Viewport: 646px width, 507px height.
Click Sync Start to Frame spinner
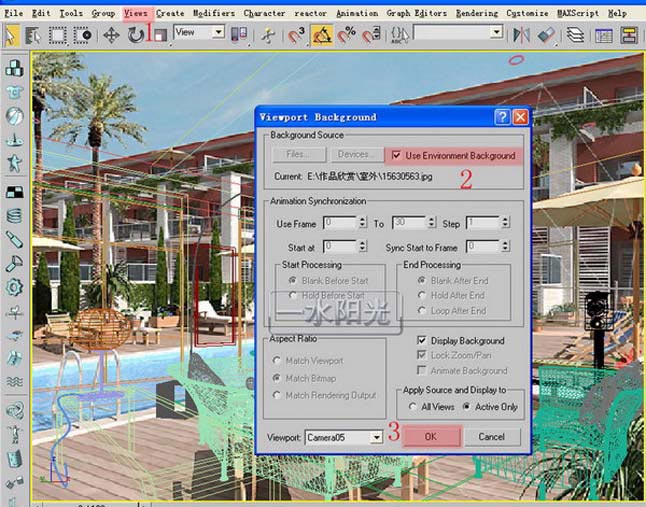(506, 246)
